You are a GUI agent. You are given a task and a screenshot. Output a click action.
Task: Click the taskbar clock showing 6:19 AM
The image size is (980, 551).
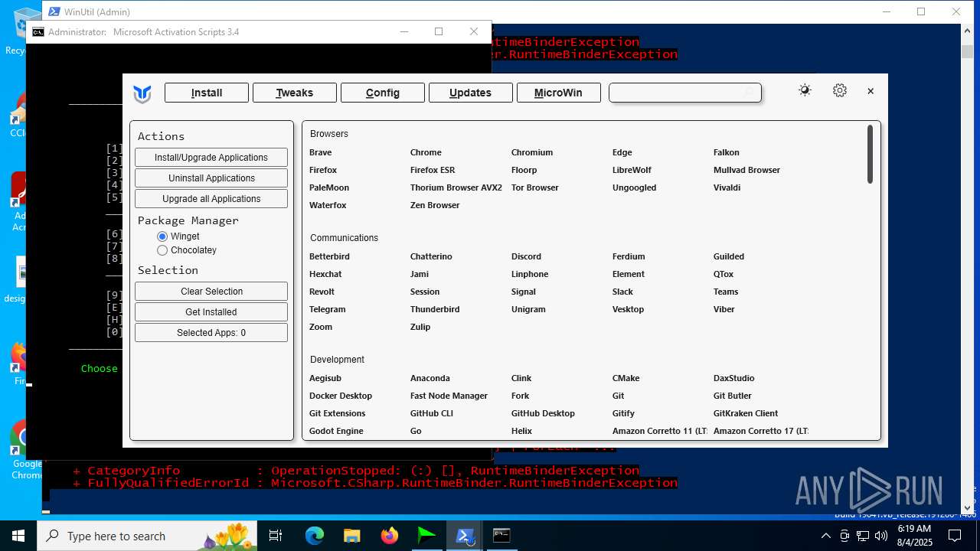pyautogui.click(x=914, y=536)
